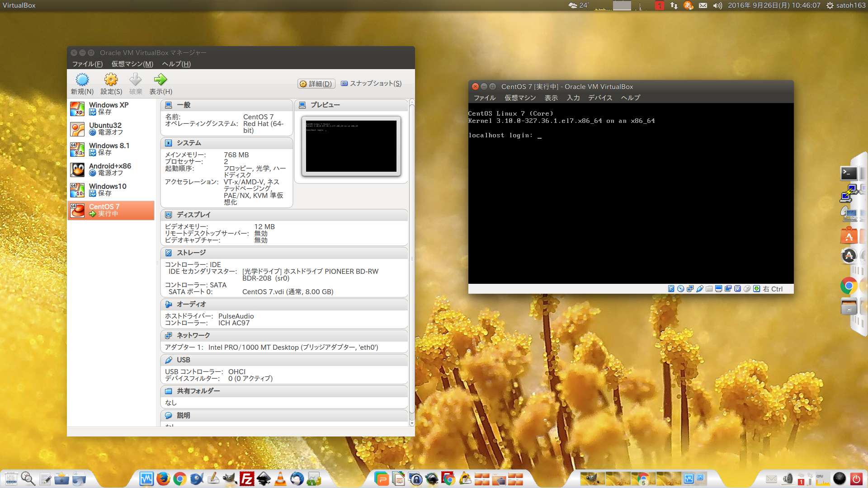Click the ストレージ (Storage) section header
This screenshot has width=868, height=488.
tap(284, 253)
